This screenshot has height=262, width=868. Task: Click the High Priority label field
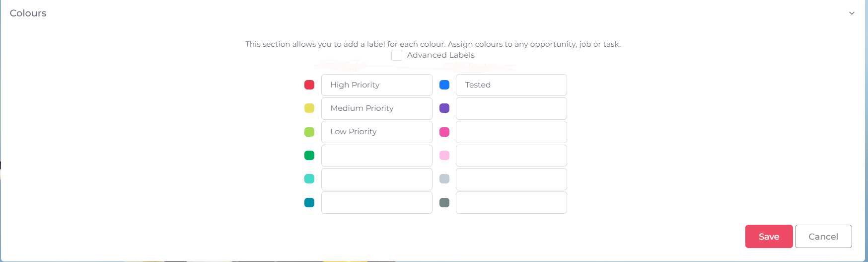pos(376,85)
